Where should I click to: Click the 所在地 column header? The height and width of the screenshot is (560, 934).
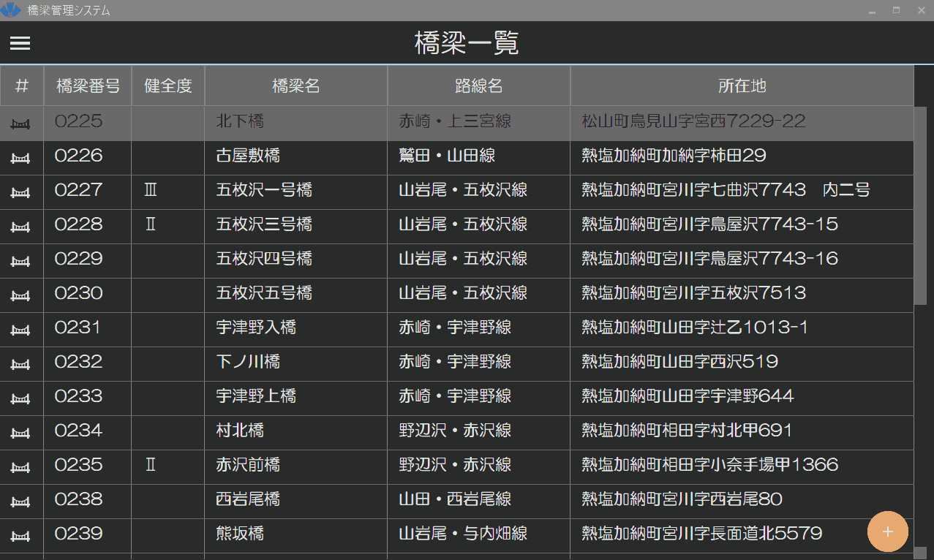tap(742, 86)
